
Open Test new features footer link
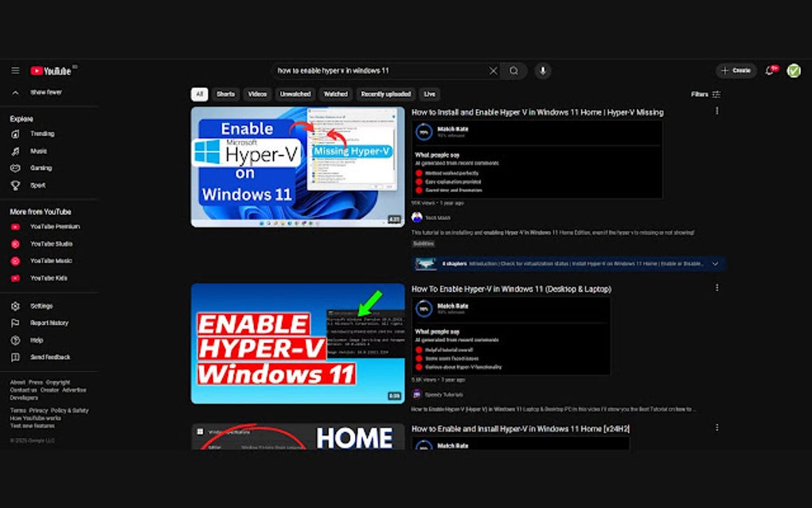[32, 426]
